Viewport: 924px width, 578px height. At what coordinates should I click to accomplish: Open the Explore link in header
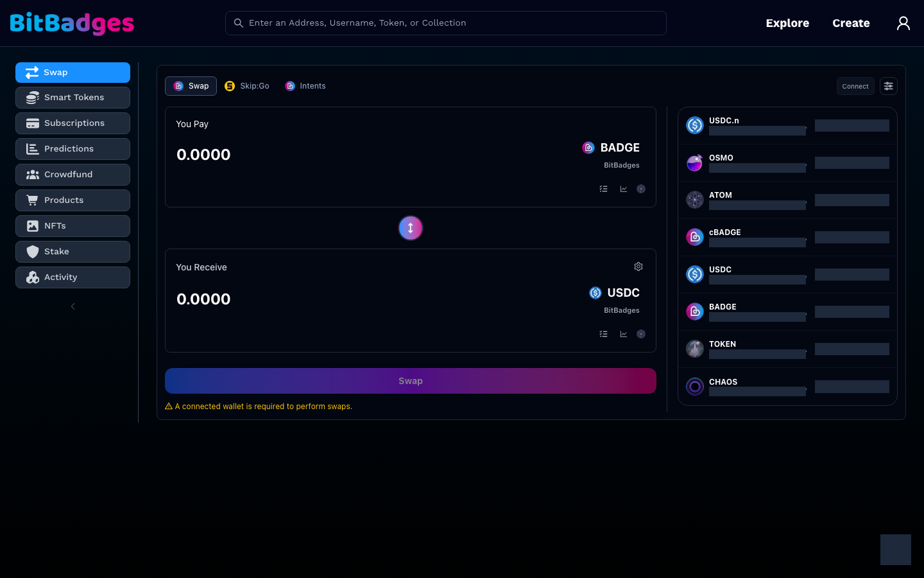787,23
